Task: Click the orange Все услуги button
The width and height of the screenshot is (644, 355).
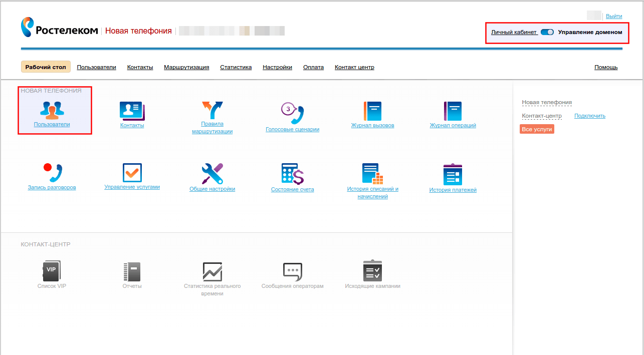Action: [x=537, y=129]
